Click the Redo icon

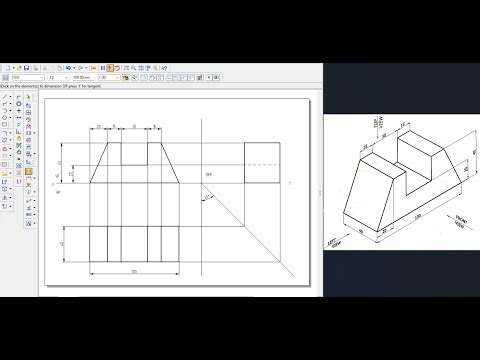coord(80,68)
